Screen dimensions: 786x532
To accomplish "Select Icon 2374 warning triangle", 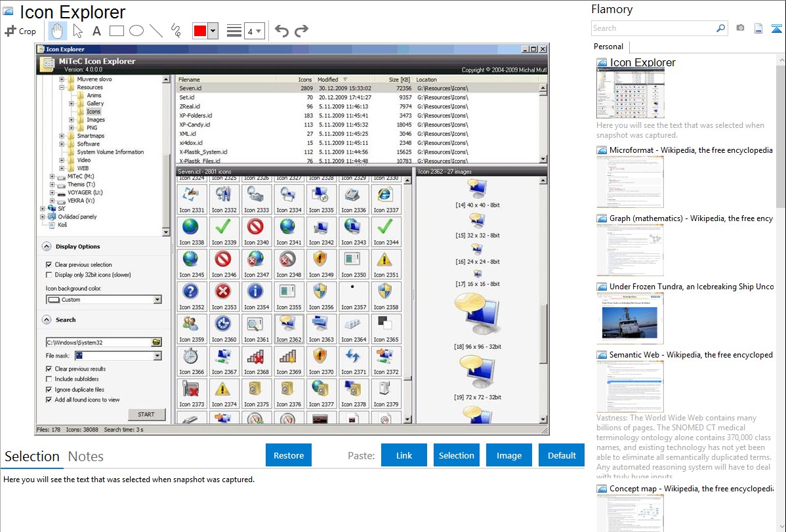I will coord(224,394).
